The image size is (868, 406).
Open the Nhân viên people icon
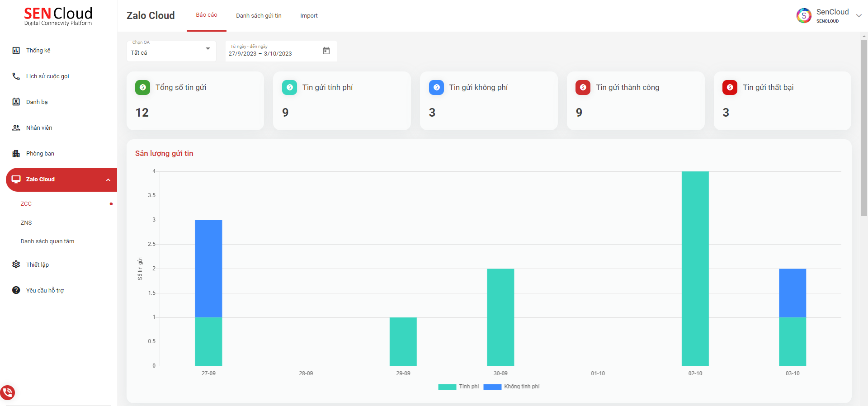[16, 128]
